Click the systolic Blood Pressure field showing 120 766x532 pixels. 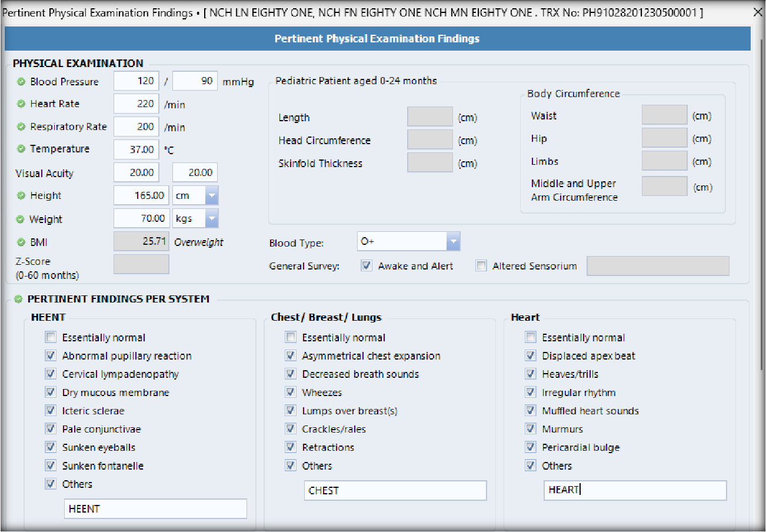click(136, 81)
